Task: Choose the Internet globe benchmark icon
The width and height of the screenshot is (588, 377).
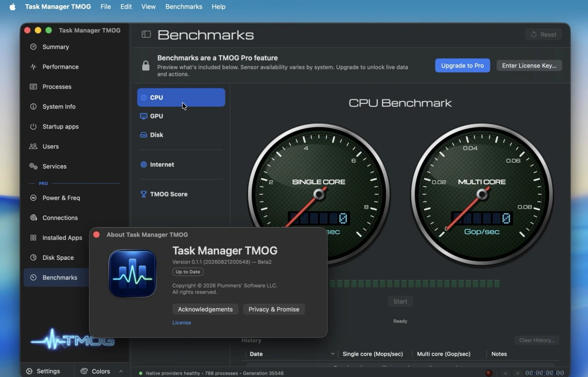Action: [x=144, y=164]
